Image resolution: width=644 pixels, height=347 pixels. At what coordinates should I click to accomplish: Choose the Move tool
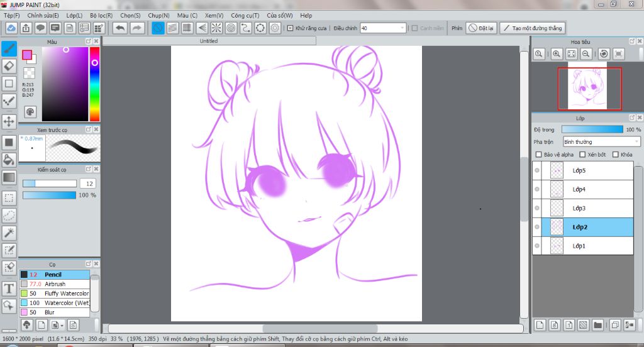coord(9,121)
